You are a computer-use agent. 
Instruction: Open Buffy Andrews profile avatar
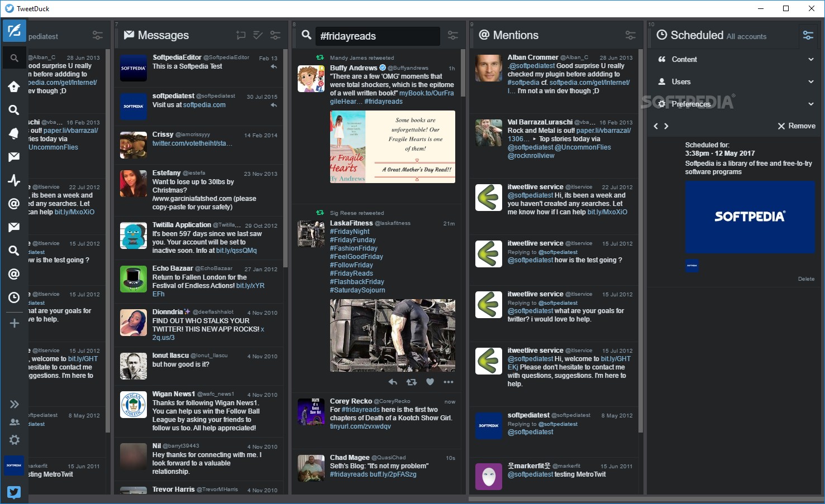(311, 79)
